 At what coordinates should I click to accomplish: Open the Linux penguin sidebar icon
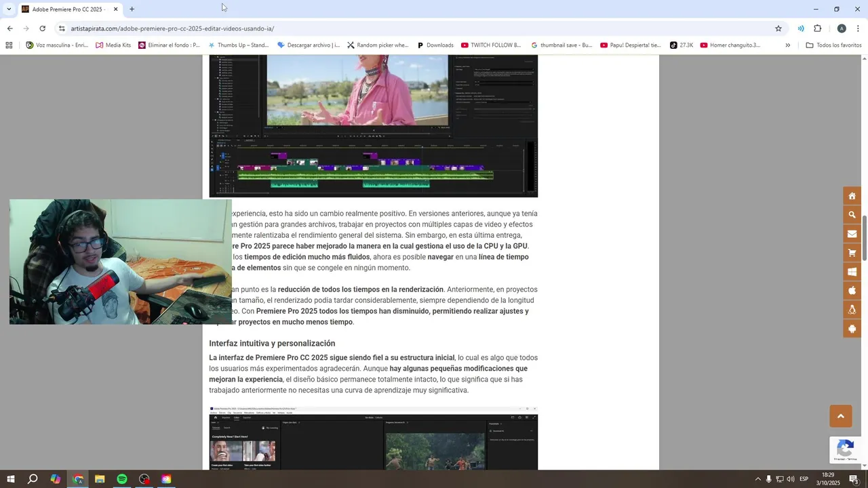click(852, 310)
